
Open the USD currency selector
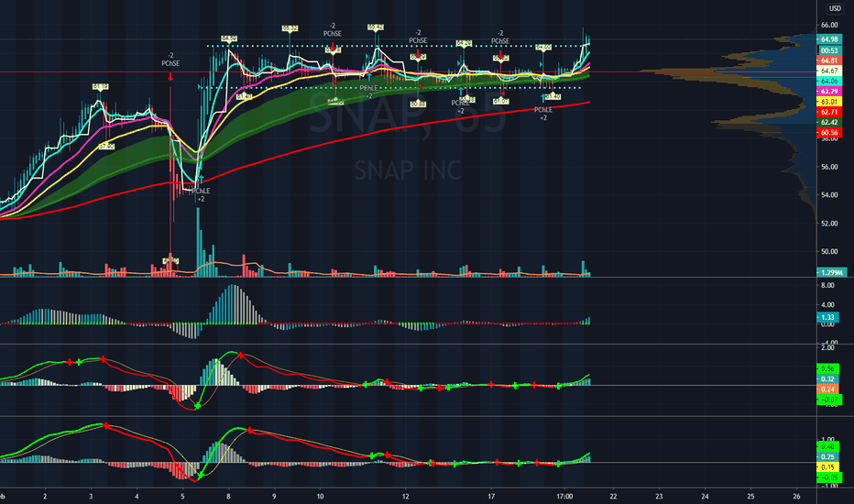(835, 8)
